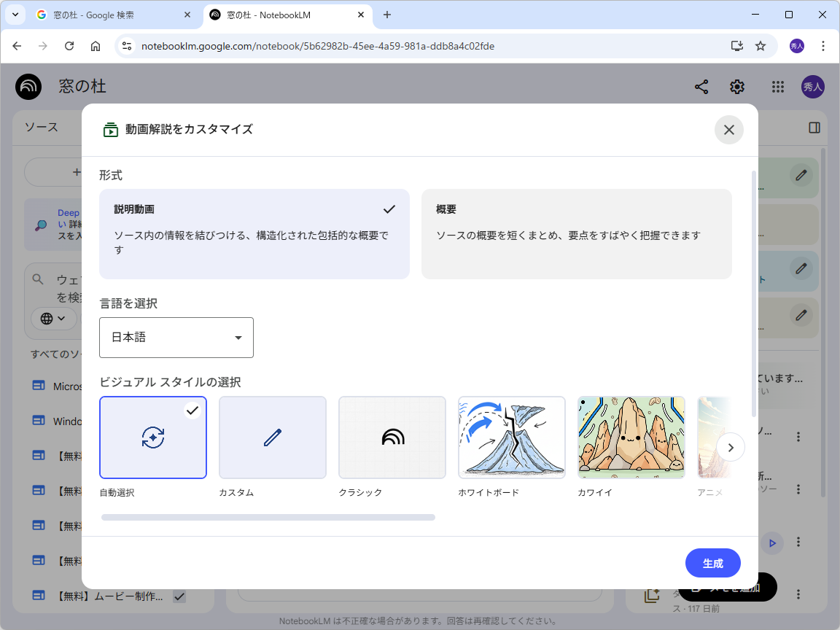This screenshot has height=630, width=840.
Task: Uncheck the 【無料】ムービー制作 source checkbox
Action: coord(179,596)
